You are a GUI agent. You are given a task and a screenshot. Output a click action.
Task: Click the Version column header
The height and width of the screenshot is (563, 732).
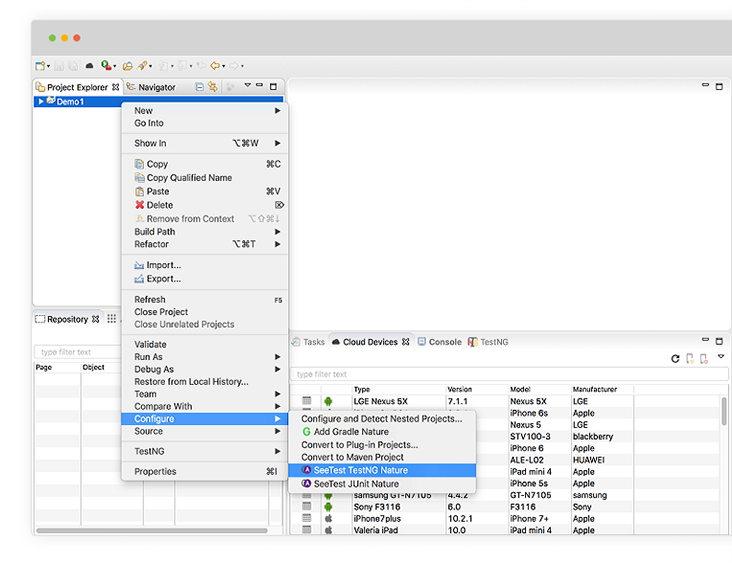tap(477, 389)
